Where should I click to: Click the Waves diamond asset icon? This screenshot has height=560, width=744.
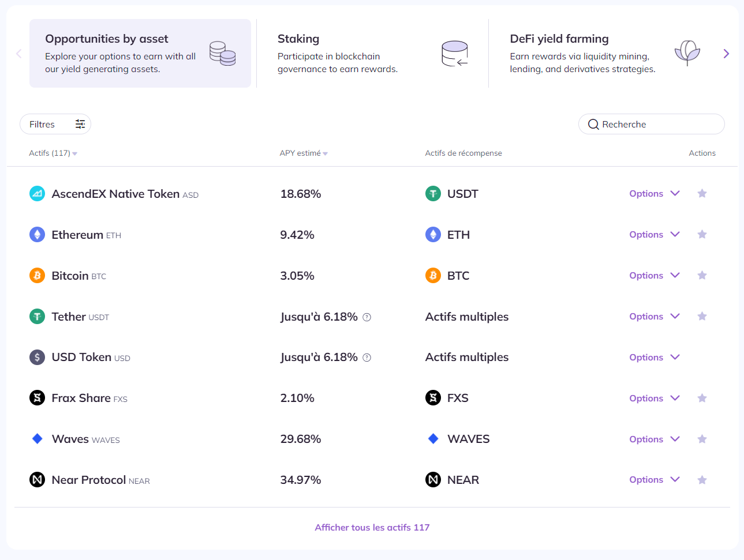37,439
